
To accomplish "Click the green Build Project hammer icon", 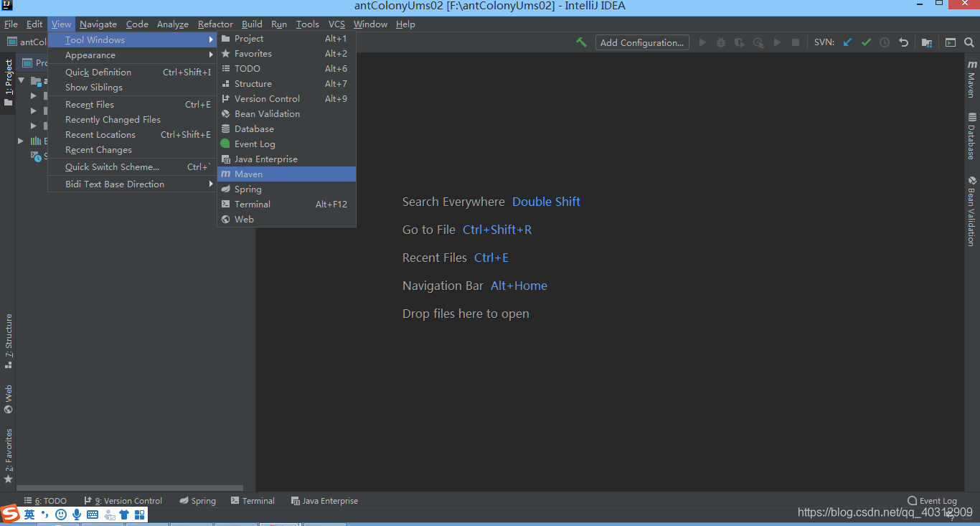I will (581, 42).
